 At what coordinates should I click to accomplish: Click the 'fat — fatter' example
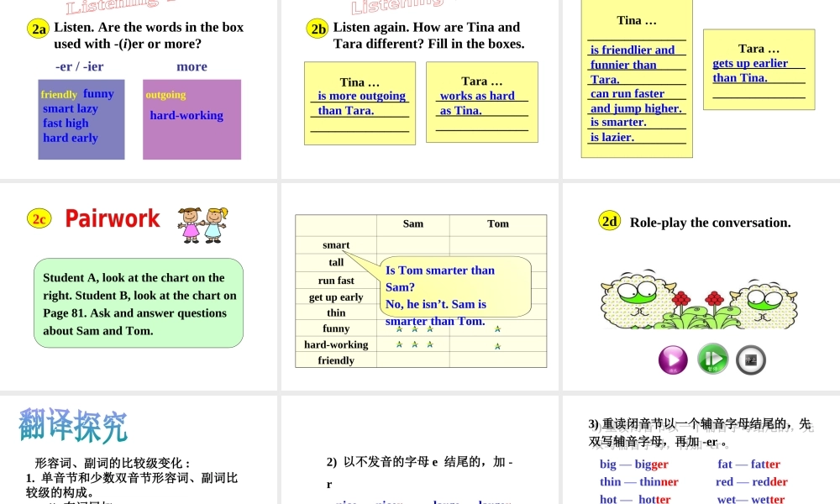[x=749, y=465]
